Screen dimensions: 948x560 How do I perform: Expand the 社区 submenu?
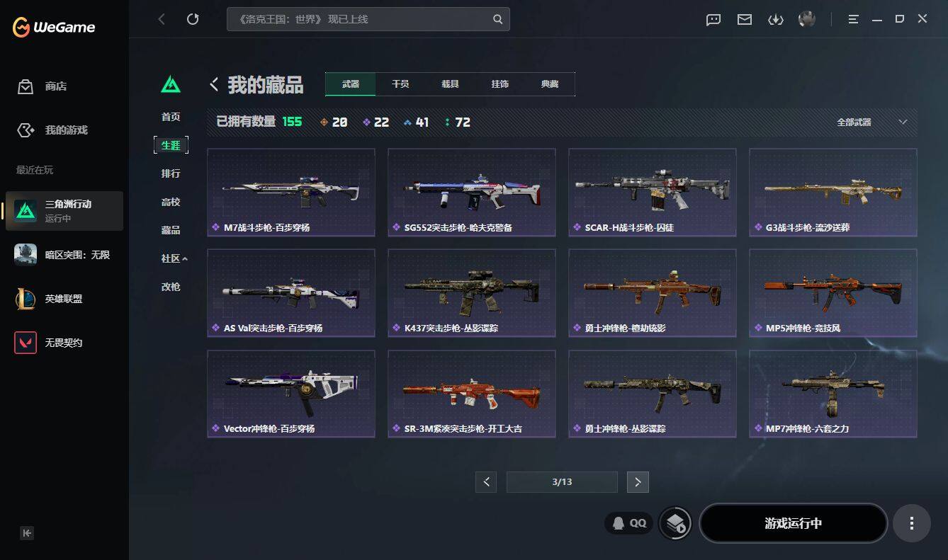click(x=174, y=258)
